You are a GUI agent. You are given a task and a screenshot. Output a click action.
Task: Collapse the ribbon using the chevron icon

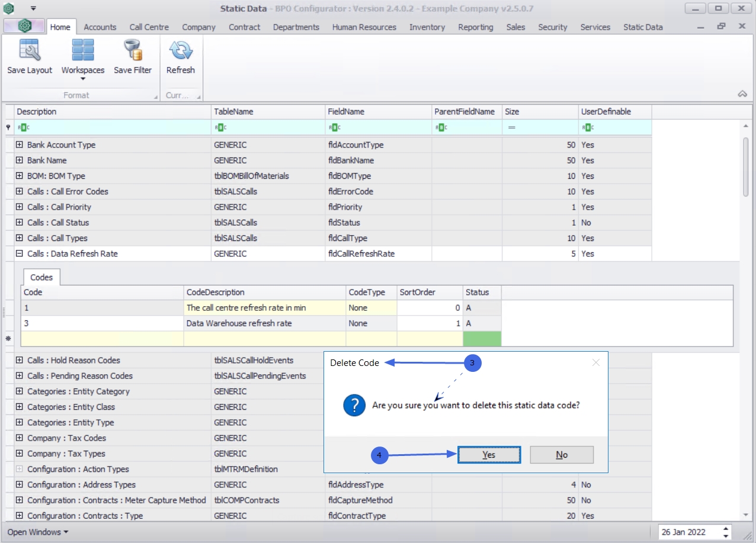click(x=742, y=94)
